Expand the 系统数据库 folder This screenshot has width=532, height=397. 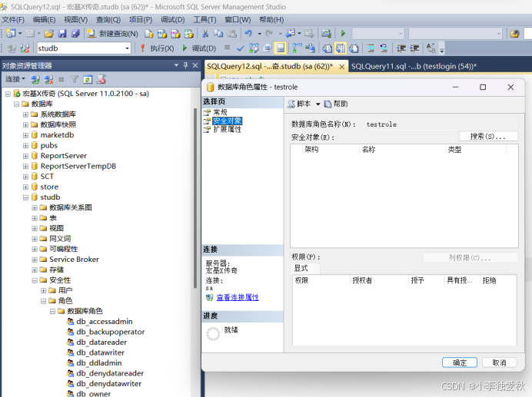(26, 114)
